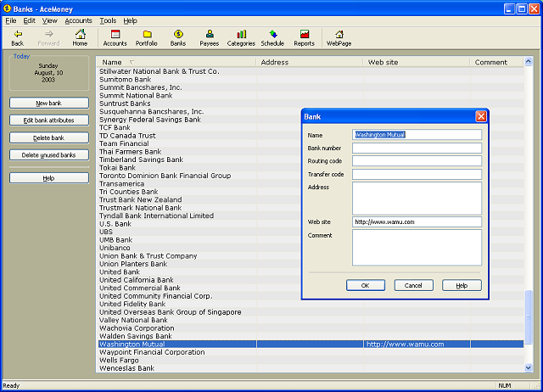Open the Accounts menu

tap(78, 20)
